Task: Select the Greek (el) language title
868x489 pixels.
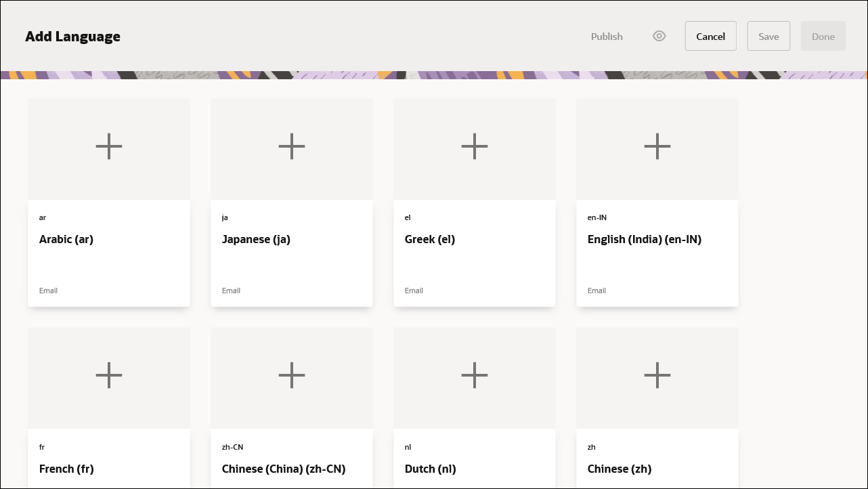Action: click(429, 239)
